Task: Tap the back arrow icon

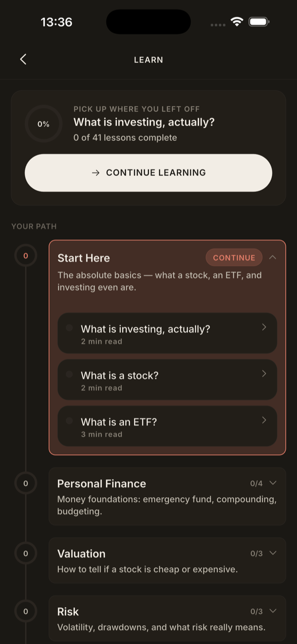Action: [23, 59]
